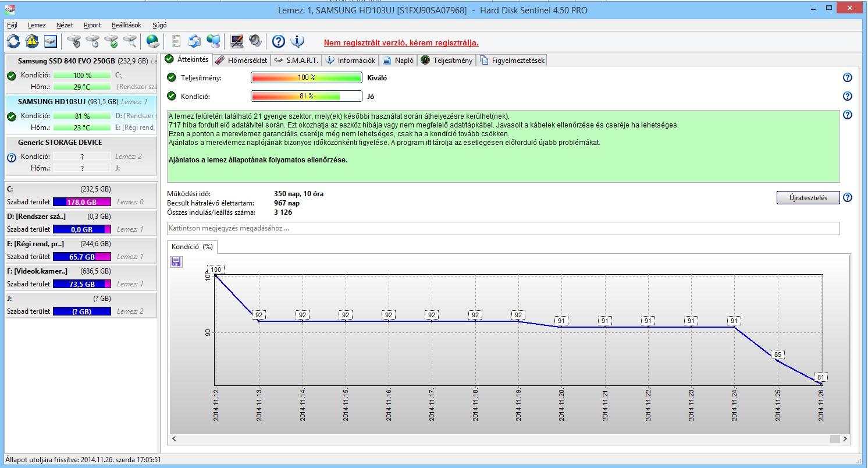Click the refresh icon with yellow warning triangle
The height and width of the screenshot is (468, 868).
[x=32, y=41]
